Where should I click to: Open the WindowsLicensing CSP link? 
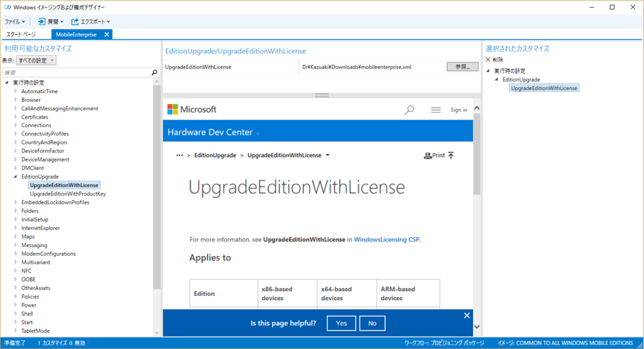click(387, 240)
